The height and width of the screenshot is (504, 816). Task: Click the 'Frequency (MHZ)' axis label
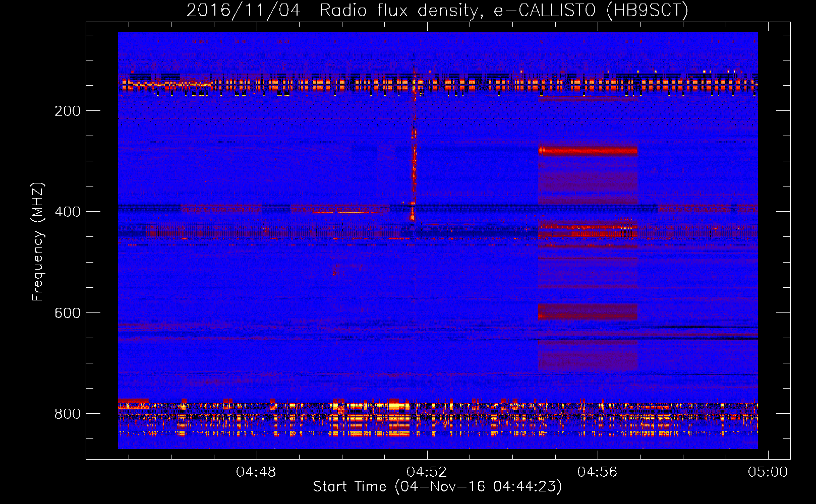coord(37,241)
